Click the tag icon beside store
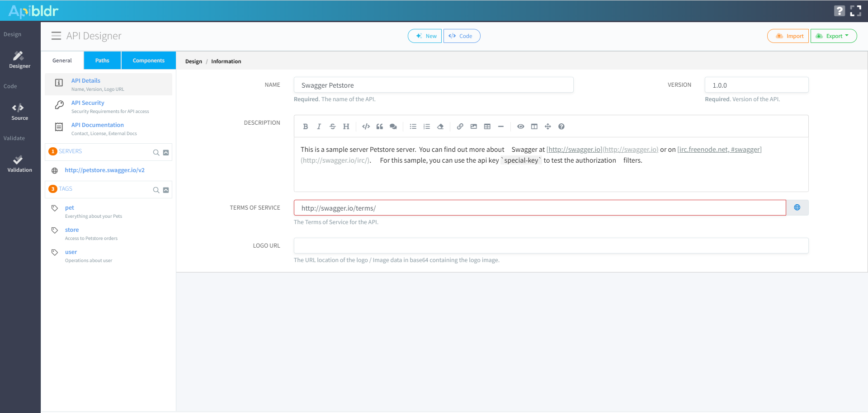Viewport: 868px width, 413px height. pos(55,230)
